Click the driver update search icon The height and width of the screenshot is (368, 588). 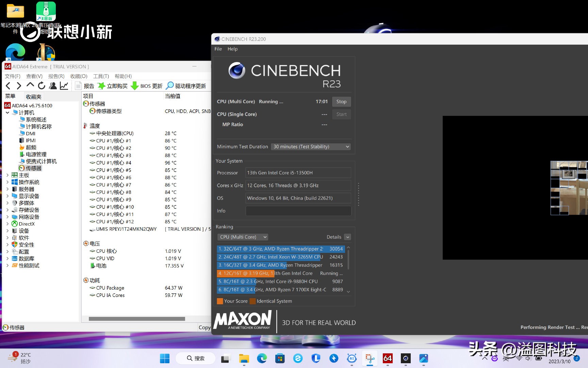click(x=169, y=86)
